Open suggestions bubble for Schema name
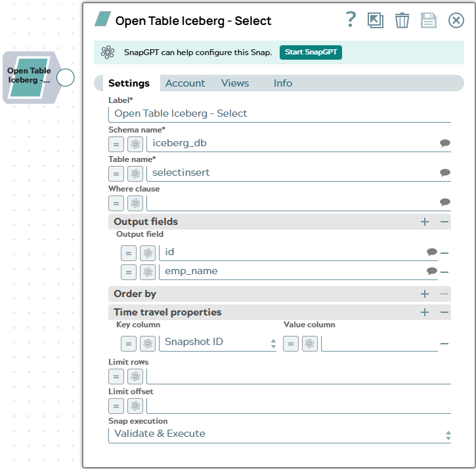Viewport: 476px width, 469px height. point(444,143)
